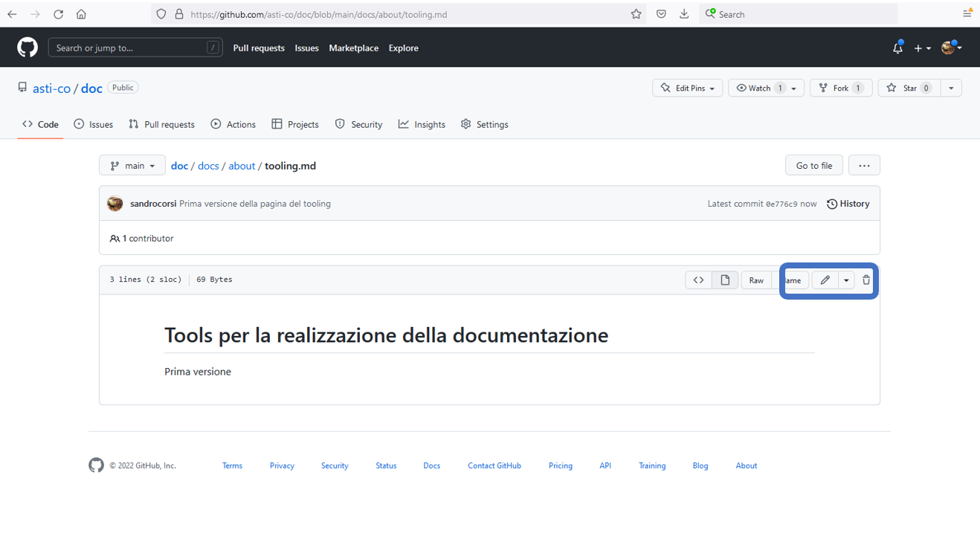Open the doc repository name link
Image resolution: width=980 pixels, height=539 pixels.
click(x=91, y=88)
